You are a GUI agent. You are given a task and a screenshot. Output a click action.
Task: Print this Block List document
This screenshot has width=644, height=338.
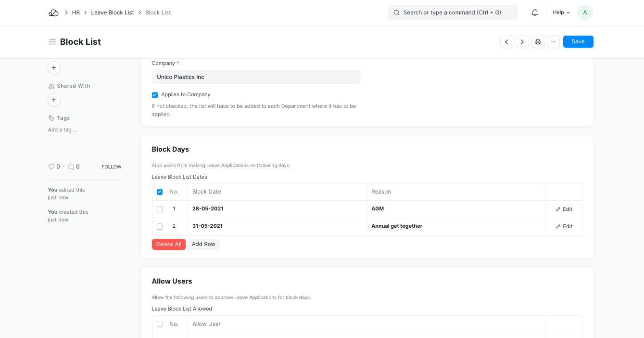coord(538,42)
